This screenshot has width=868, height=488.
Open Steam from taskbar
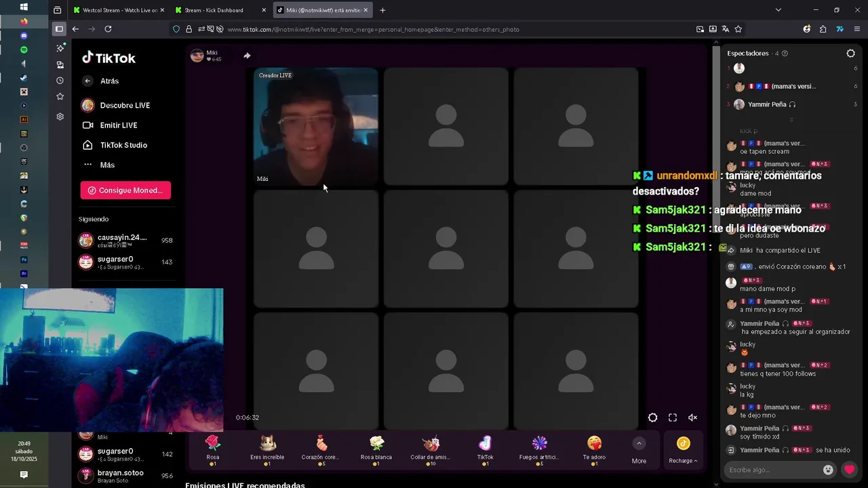[24, 77]
